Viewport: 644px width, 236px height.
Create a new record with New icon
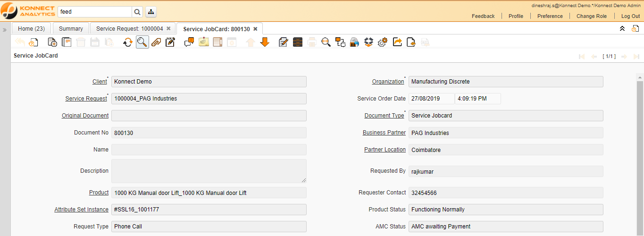(52, 42)
